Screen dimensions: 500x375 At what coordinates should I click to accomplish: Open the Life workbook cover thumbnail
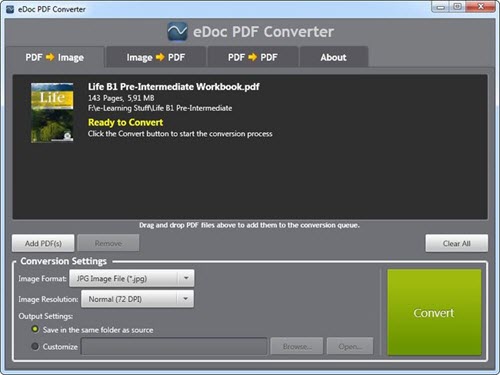52,113
